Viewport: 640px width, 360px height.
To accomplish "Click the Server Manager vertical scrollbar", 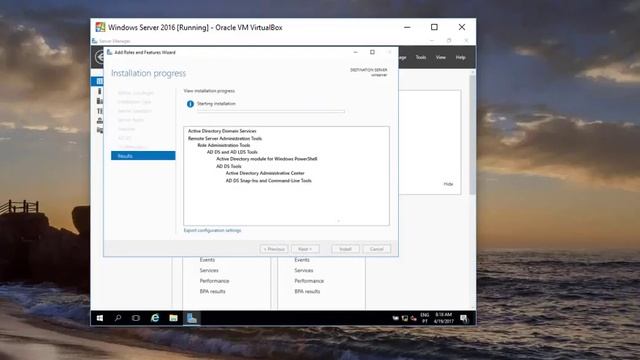I will [x=473, y=135].
